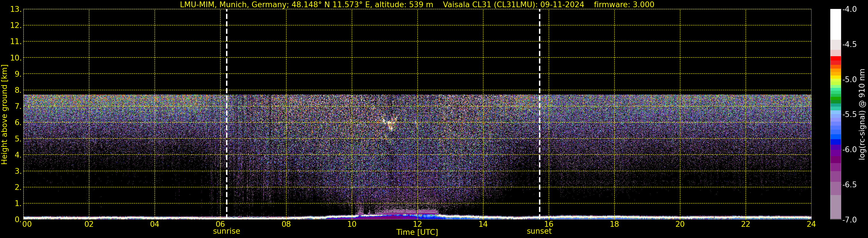Screen dimensions: 868x238
Task: Click the white top segment of the colorbar
Action: [x=835, y=24]
